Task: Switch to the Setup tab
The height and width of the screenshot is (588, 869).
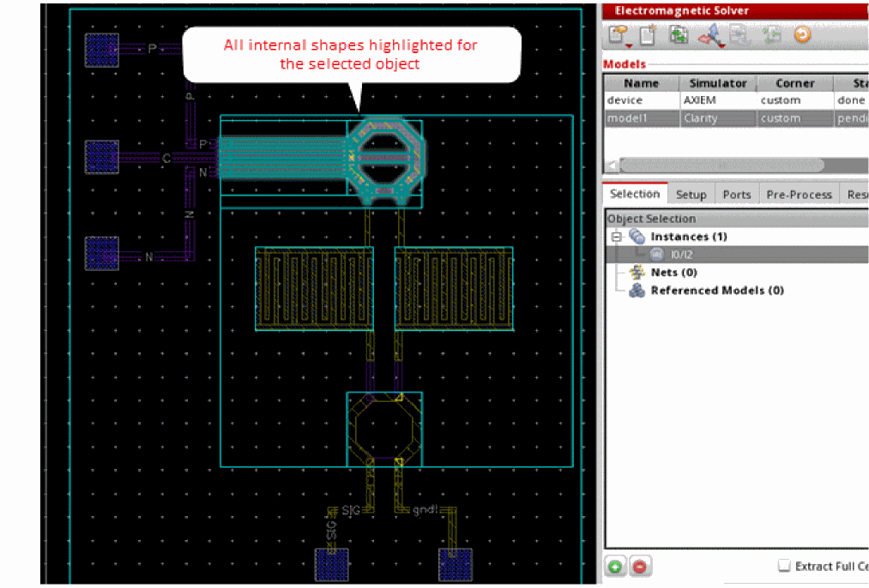Action: pos(691,195)
